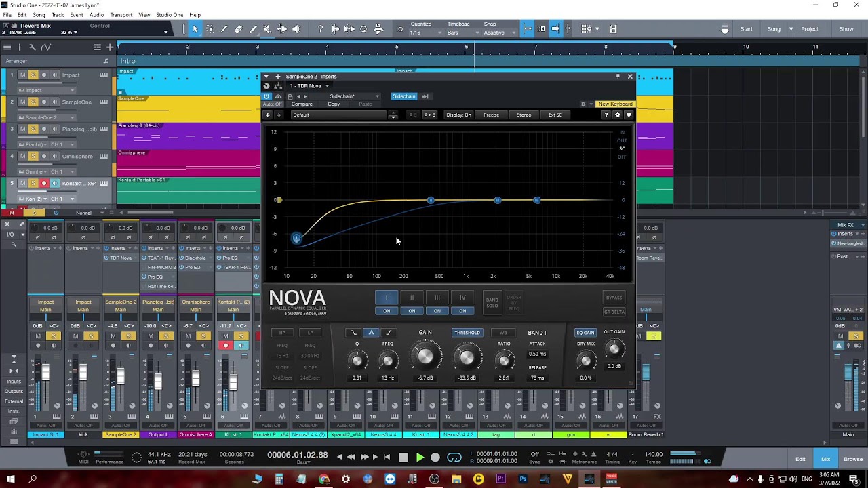Screen dimensions: 868x488
Task: Expand the Inserts window menu arrow
Action: tap(266, 77)
